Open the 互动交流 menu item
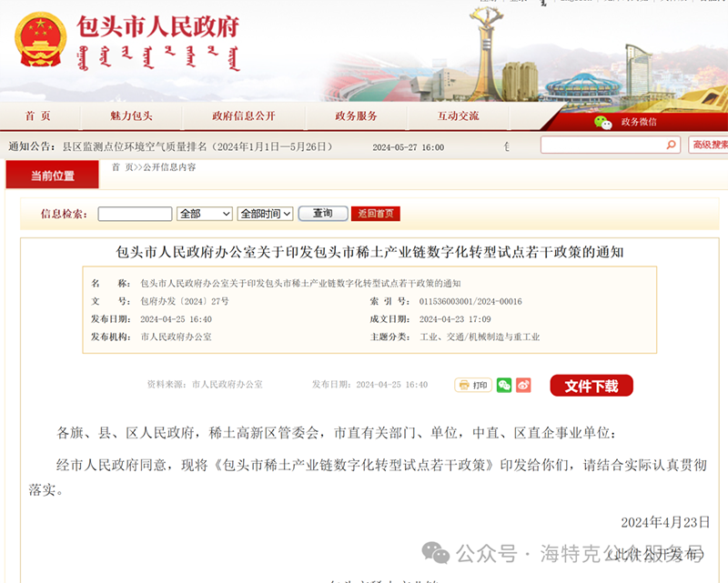 pyautogui.click(x=458, y=116)
